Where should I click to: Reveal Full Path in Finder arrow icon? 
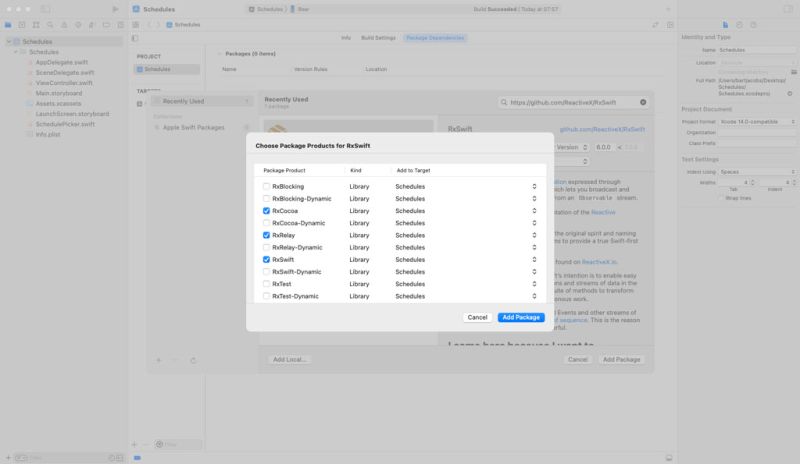tap(790, 93)
